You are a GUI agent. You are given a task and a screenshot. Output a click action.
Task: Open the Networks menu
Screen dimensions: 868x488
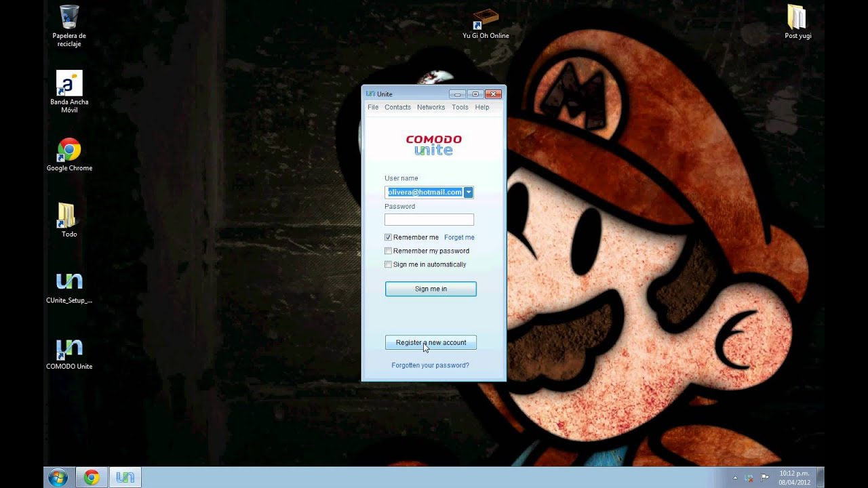(431, 107)
